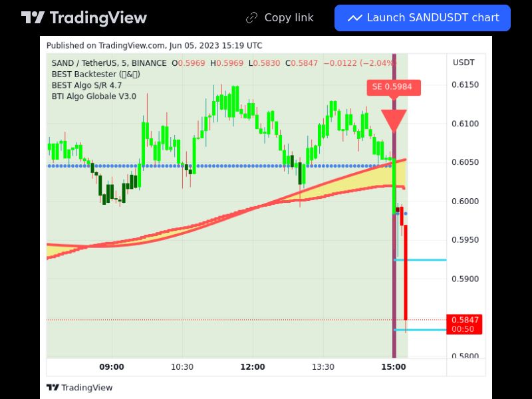Screen dimensions: 532x399
Task: Click 'SAND / TetherUS, 5, BINANCE' title
Action: (109, 63)
